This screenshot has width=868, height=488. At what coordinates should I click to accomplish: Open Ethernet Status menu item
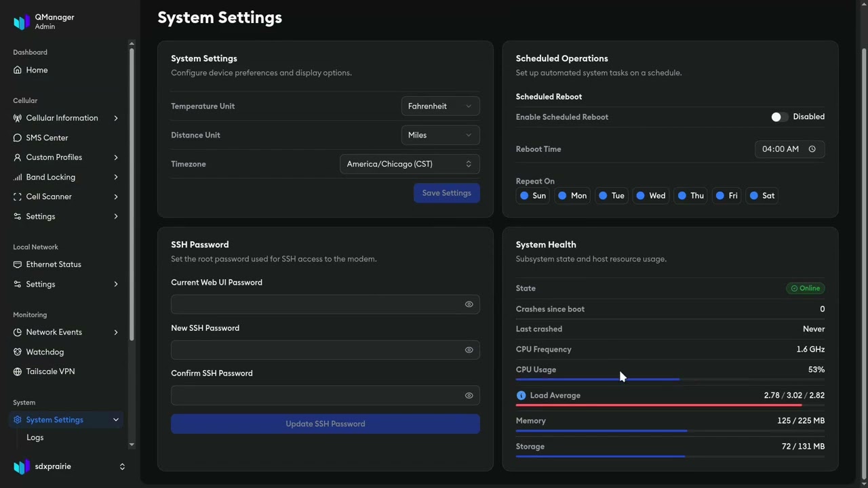(66, 264)
